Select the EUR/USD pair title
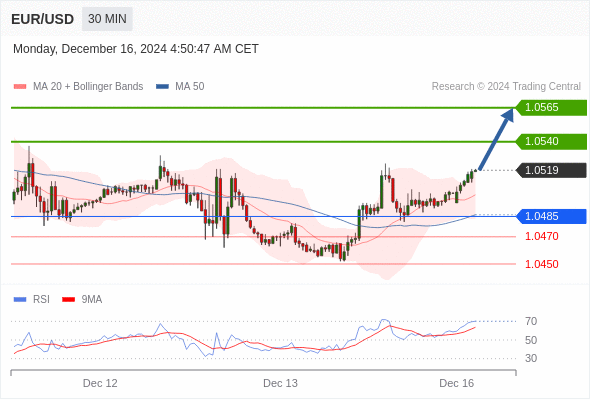This screenshot has width=590, height=400. tap(43, 19)
